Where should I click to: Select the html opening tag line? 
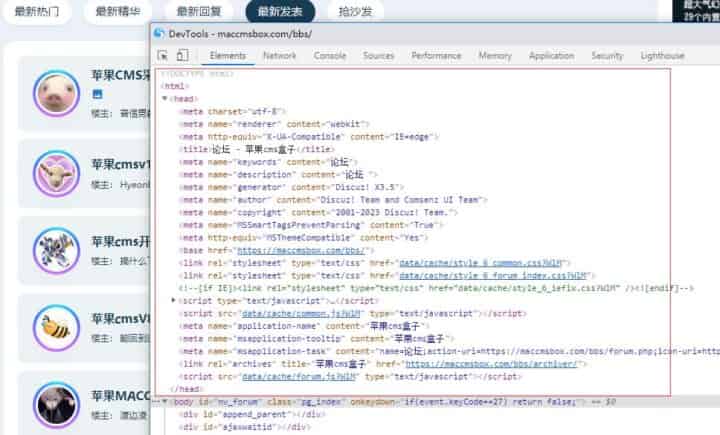click(x=174, y=86)
